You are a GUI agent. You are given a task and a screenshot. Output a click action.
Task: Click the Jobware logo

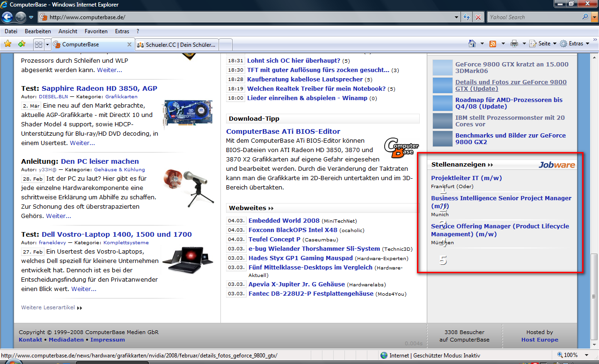click(557, 165)
